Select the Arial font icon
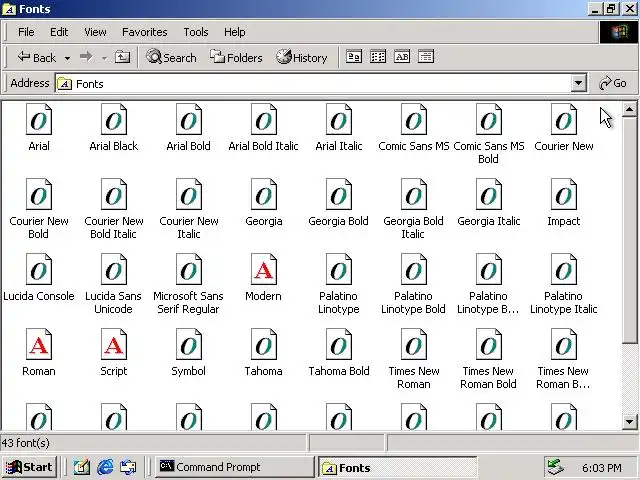Screen dimensions: 640x480 (39, 119)
